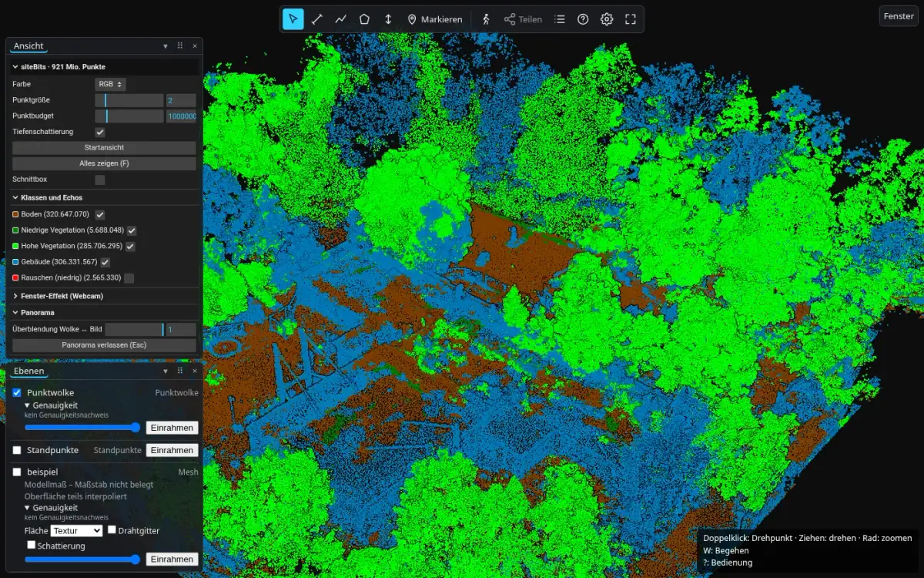The image size is (924, 578).
Task: Click the Markieren pin tool
Action: click(435, 19)
